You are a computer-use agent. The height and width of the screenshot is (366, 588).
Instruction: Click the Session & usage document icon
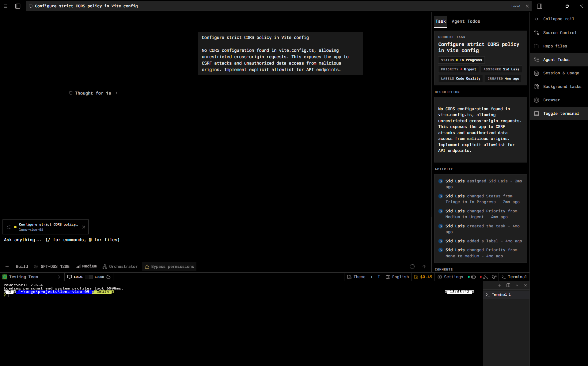[537, 73]
